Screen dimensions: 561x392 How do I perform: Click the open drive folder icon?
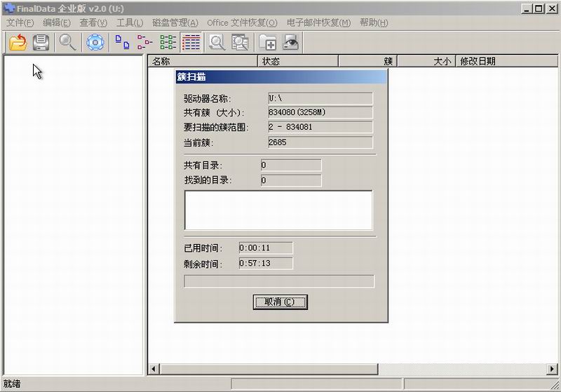[18, 43]
